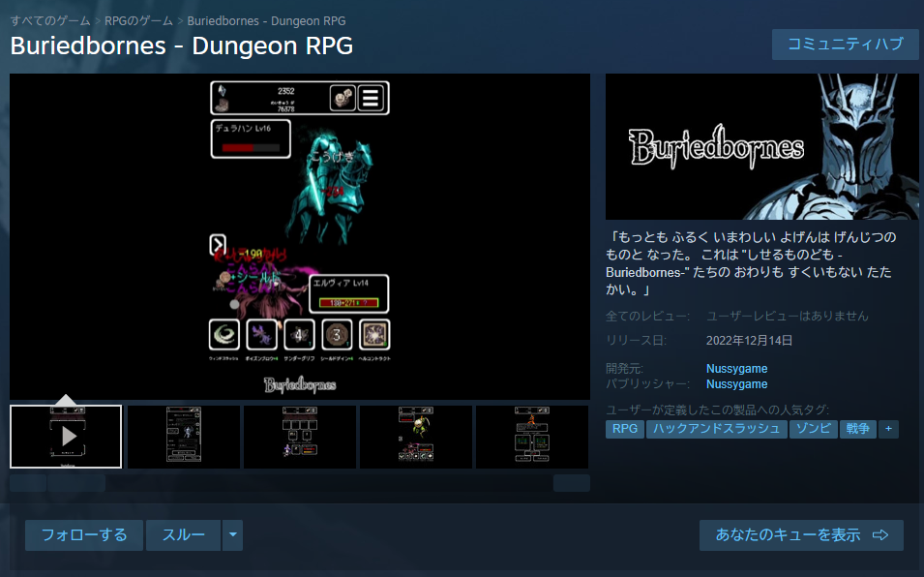Viewport: 924px width, 577px height.
Task: Open developer Nussygame link beside 開発元
Action: (736, 368)
